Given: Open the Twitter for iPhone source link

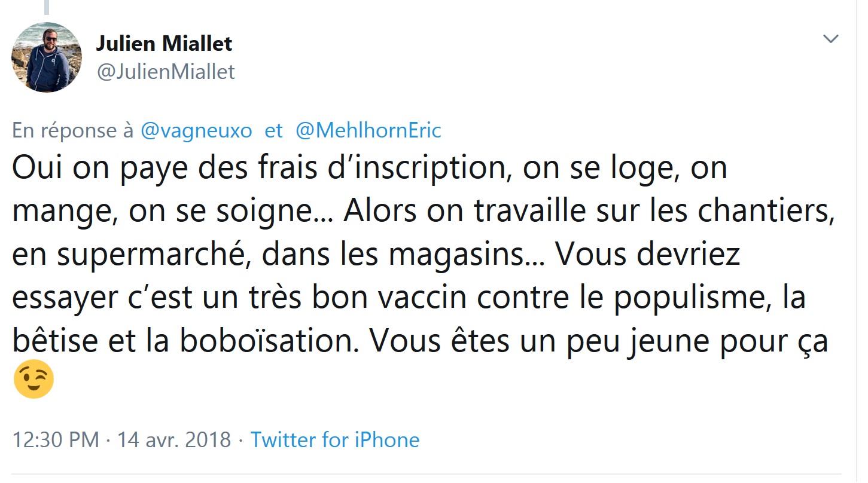Looking at the screenshot, I should (334, 440).
